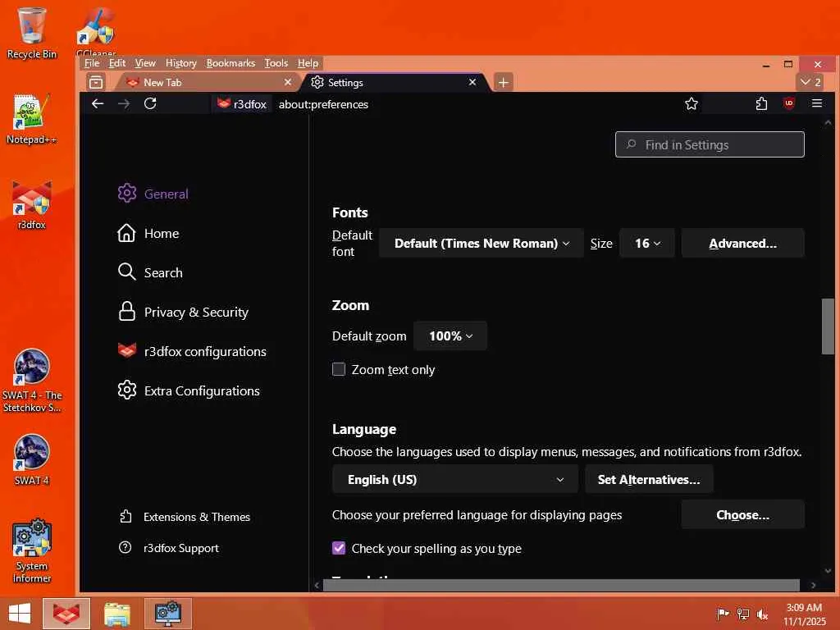This screenshot has height=630, width=840.
Task: Click System Informer taskbar icon
Action: (167, 614)
